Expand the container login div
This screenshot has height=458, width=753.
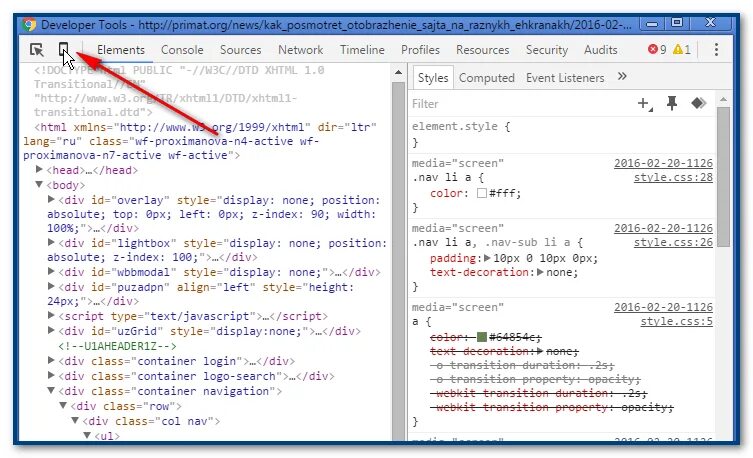coord(51,360)
